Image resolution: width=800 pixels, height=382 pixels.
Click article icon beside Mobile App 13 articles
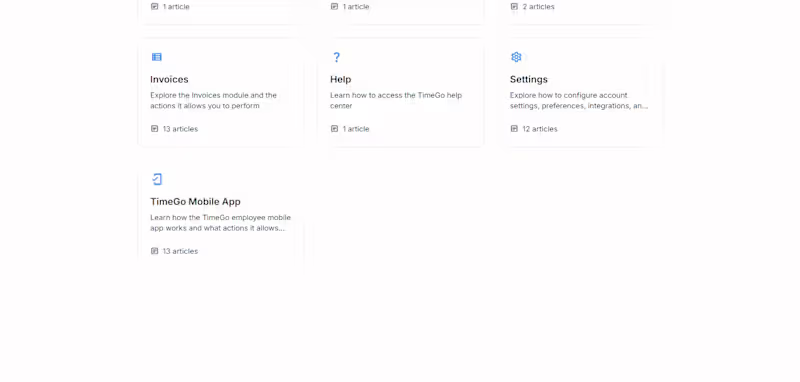(155, 251)
